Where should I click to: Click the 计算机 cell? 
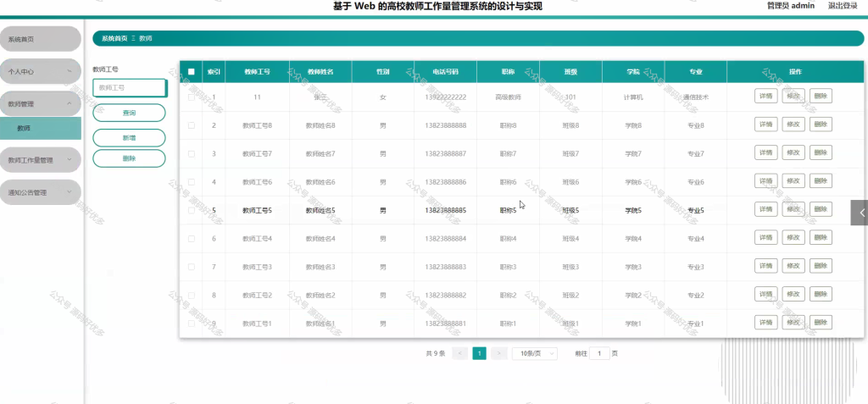pyautogui.click(x=633, y=97)
